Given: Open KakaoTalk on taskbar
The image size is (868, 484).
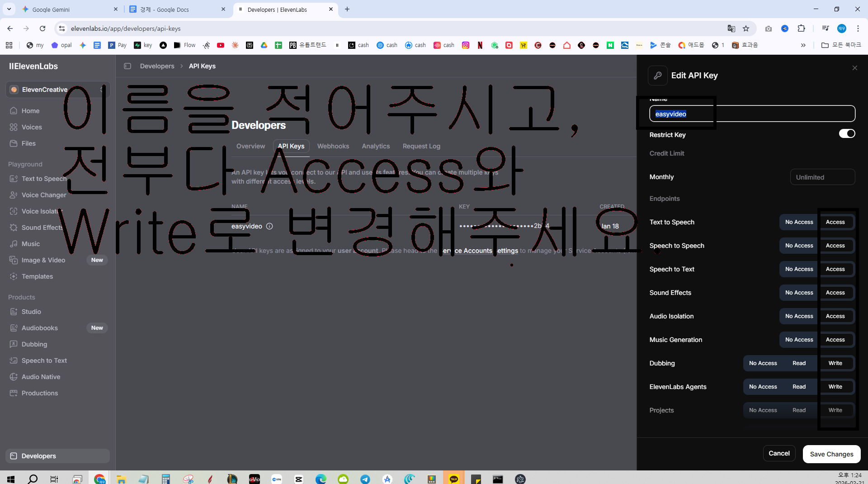Looking at the screenshot, I should click(x=454, y=479).
